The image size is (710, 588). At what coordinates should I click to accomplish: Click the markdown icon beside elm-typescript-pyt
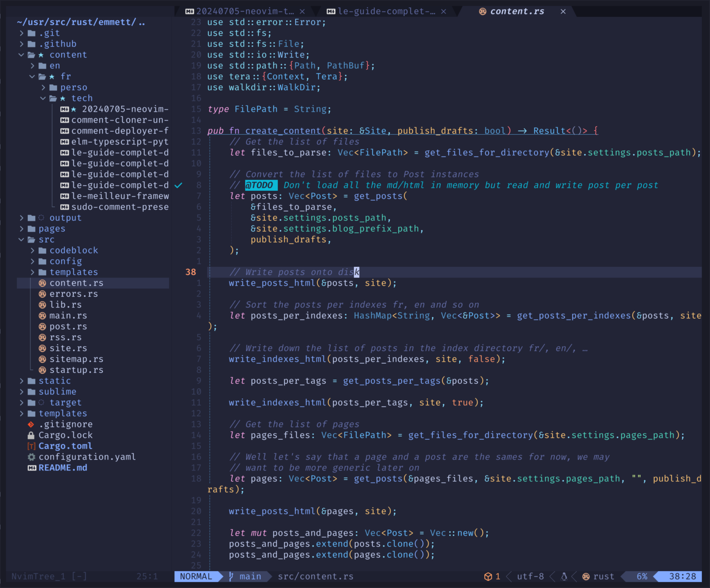(65, 142)
